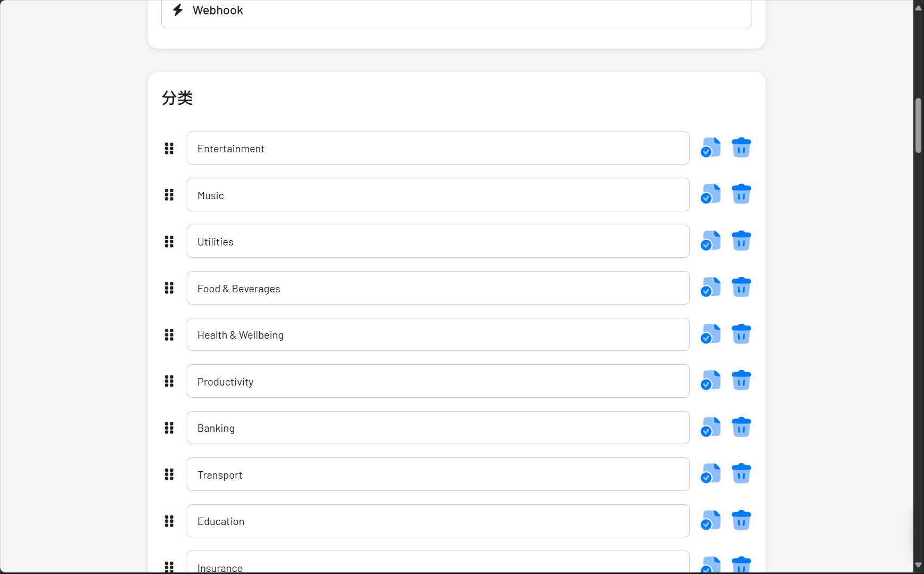The width and height of the screenshot is (924, 574).
Task: Save the Transport category edit
Action: click(711, 474)
